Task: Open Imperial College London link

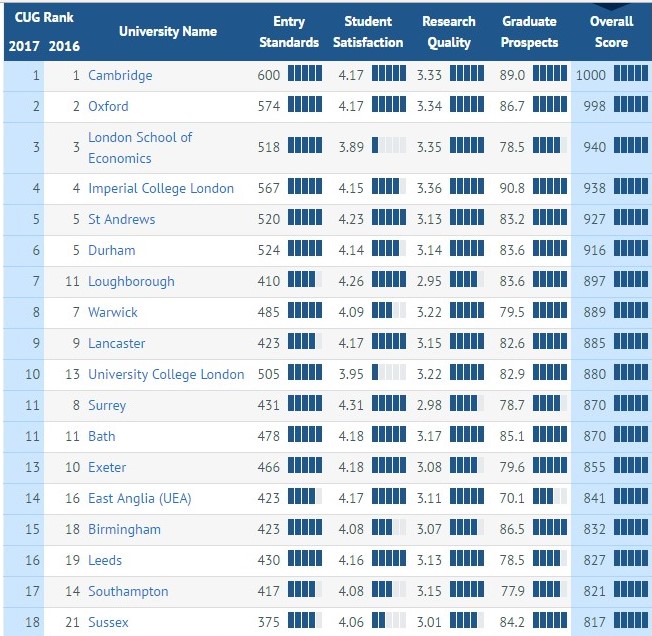Action: (161, 188)
